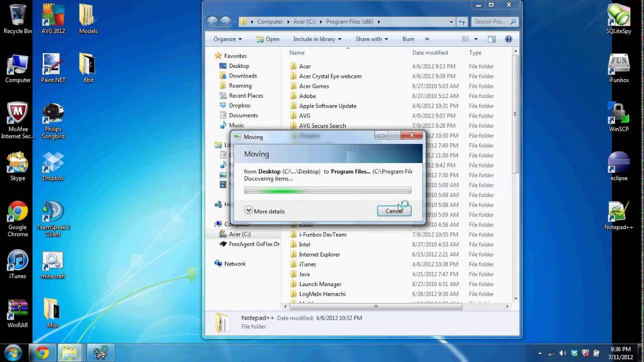Viewport: 644px width, 362px height.
Task: Click Open in Explorer toolbar
Action: pos(268,39)
